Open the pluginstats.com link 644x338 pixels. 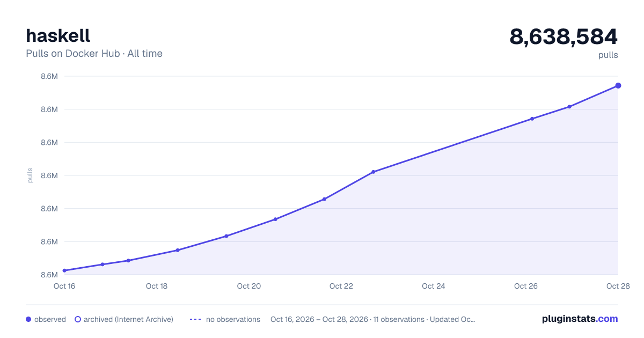coord(580,319)
